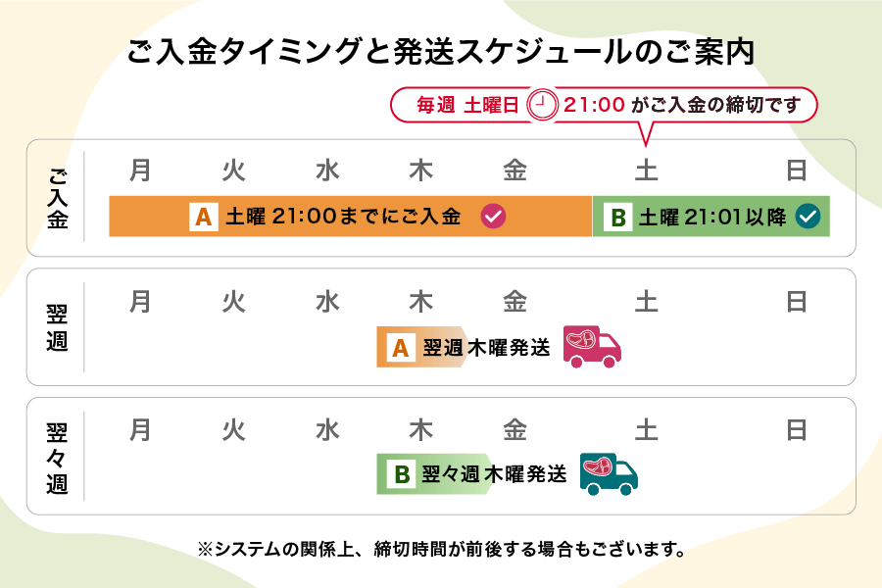Click the orange A badge in payment bar

(x=204, y=217)
